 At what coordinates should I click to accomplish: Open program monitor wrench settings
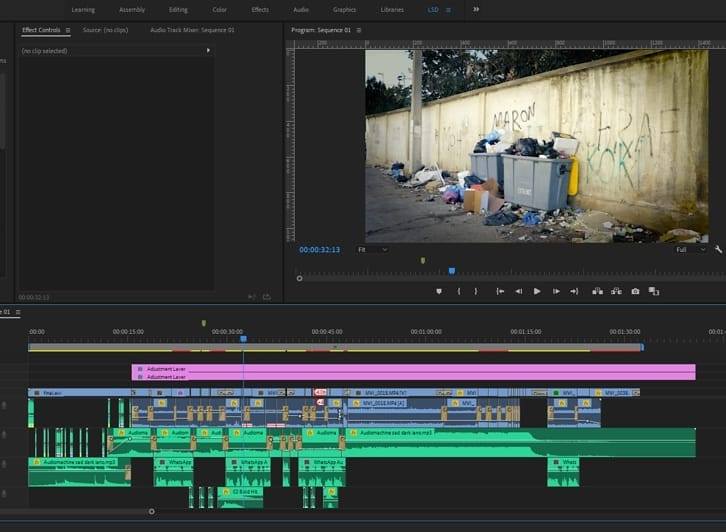point(718,250)
